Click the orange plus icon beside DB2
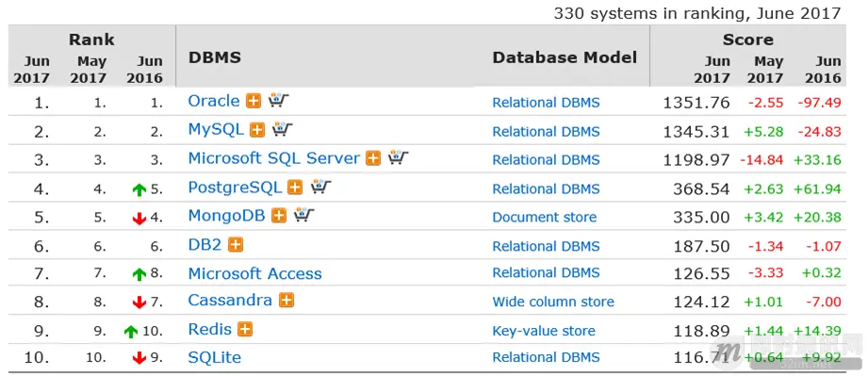 [x=236, y=244]
